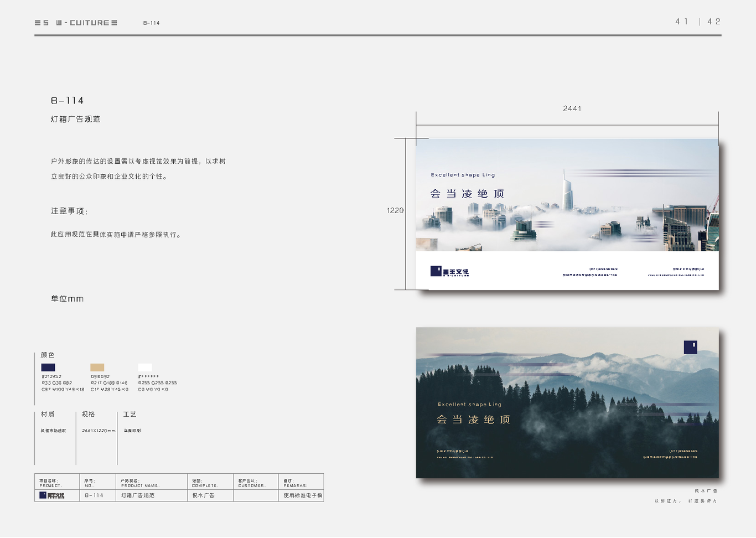Select the city skyline billboard mockup

click(567, 214)
